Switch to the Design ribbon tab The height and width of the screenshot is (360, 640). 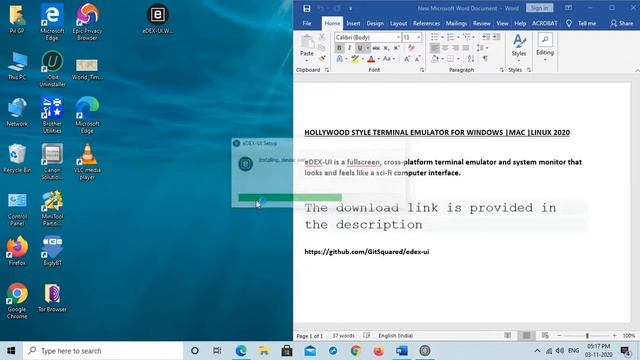pos(375,24)
